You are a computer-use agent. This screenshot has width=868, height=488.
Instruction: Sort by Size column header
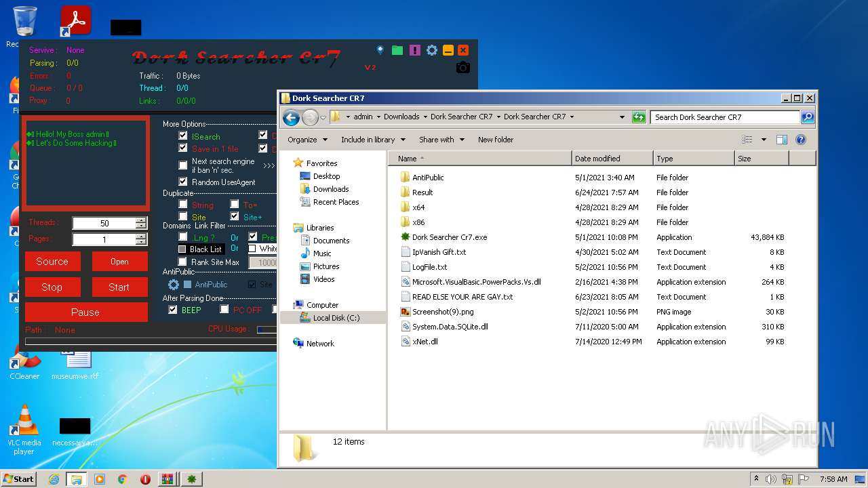tap(762, 159)
